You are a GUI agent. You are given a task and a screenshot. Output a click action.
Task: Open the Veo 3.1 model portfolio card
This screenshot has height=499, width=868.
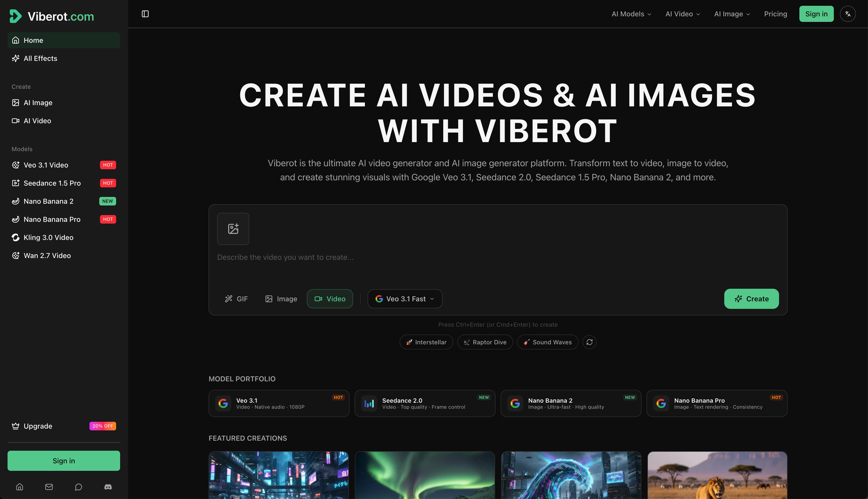pyautogui.click(x=279, y=403)
